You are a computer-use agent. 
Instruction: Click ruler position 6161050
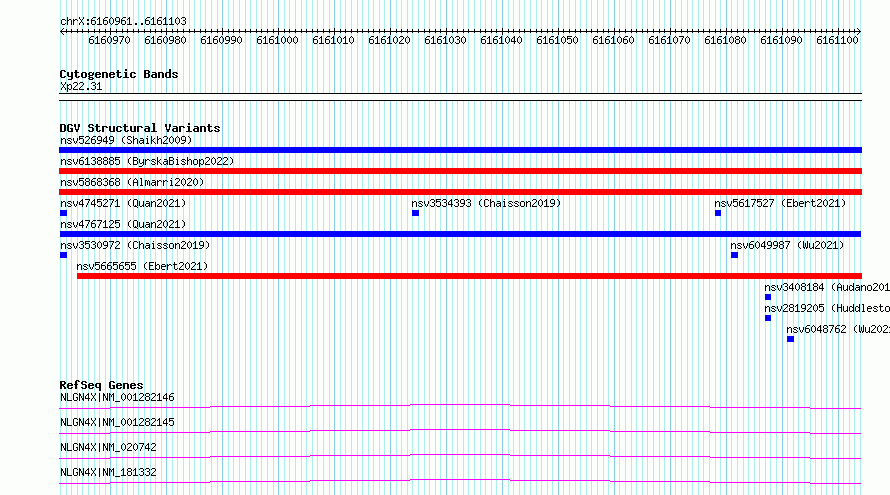pos(557,40)
